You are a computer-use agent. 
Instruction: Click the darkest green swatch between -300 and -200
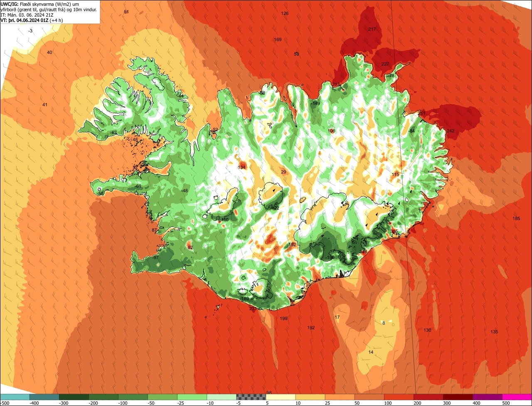click(74, 397)
